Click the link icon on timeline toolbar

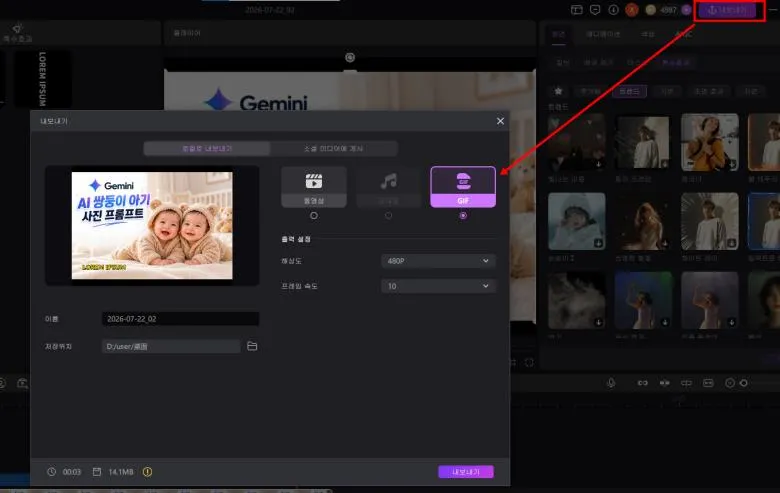click(643, 383)
